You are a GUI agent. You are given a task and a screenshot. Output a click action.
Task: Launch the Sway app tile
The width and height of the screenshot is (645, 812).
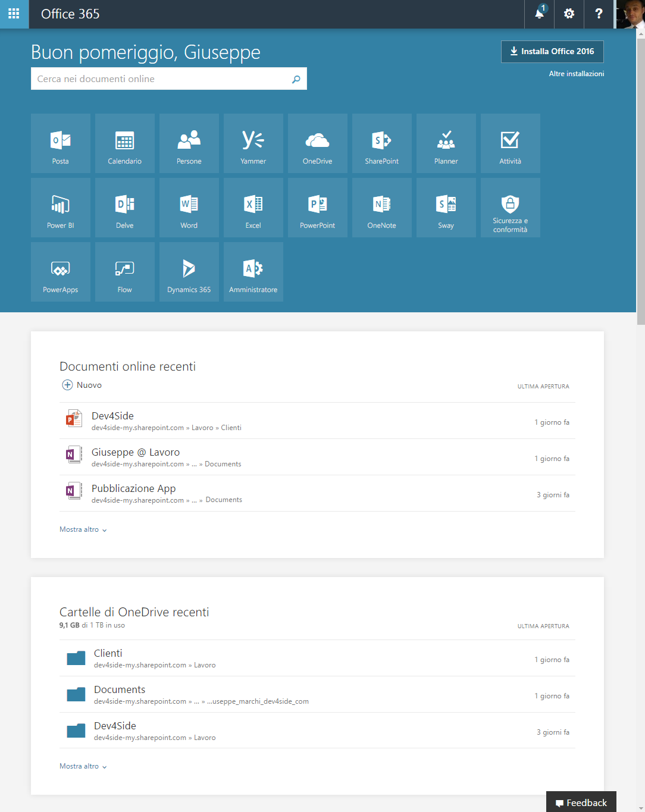(446, 208)
